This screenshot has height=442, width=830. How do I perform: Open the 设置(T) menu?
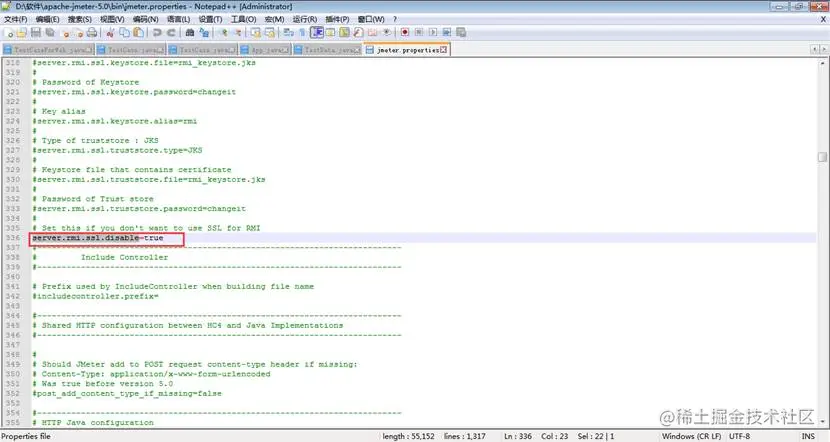[210, 19]
